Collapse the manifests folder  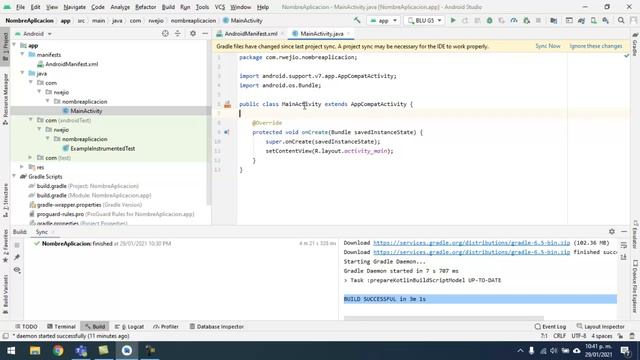[x=22, y=54]
